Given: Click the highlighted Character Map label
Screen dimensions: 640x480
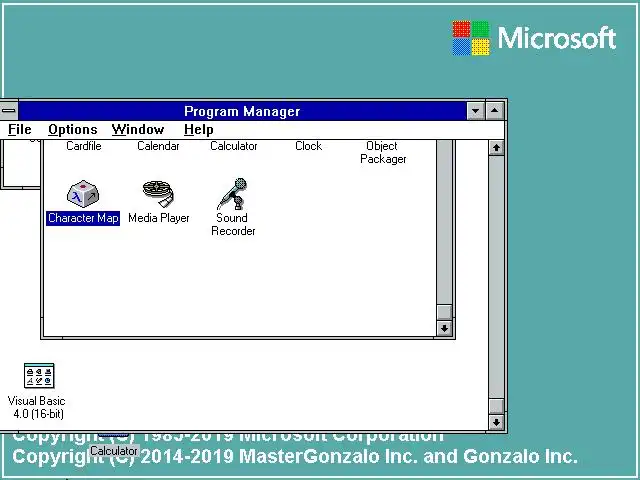Looking at the screenshot, I should (83, 218).
